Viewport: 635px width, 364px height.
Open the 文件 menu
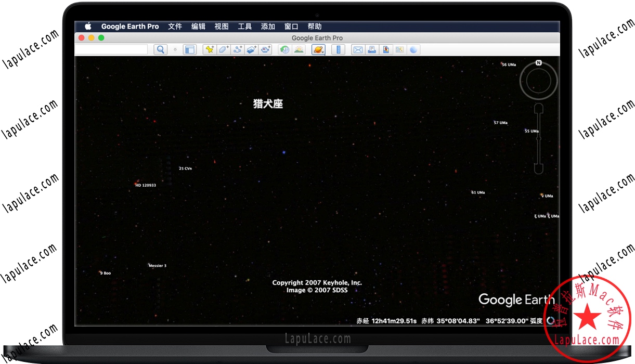(x=175, y=27)
